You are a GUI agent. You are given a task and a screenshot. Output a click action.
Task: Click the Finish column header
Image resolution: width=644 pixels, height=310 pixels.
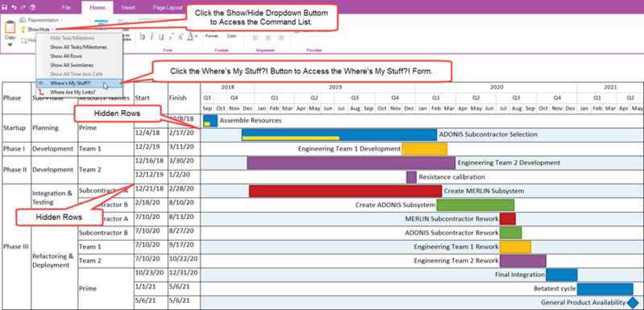(184, 97)
